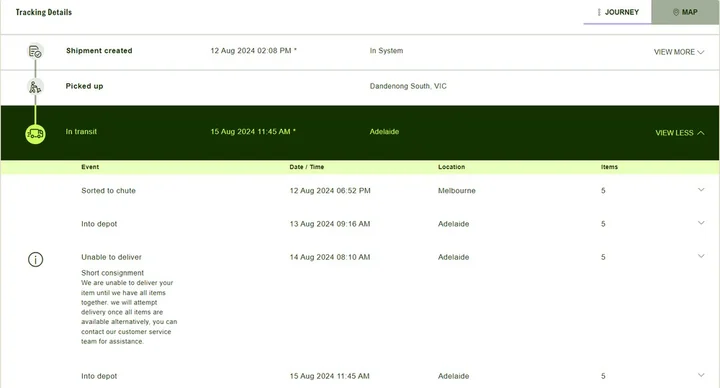Expand Shipment created with VIEW MORE
Image resolution: width=720 pixels, height=388 pixels.
point(679,52)
